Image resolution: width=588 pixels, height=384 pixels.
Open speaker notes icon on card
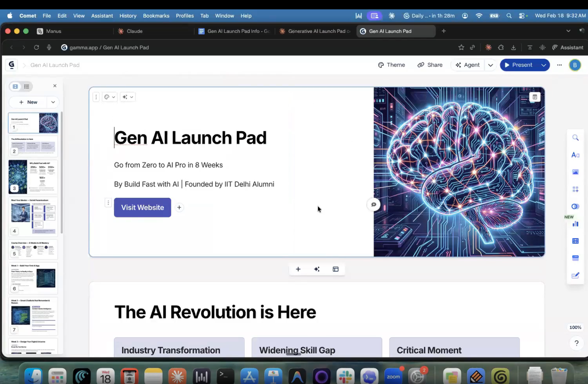pyautogui.click(x=535, y=97)
